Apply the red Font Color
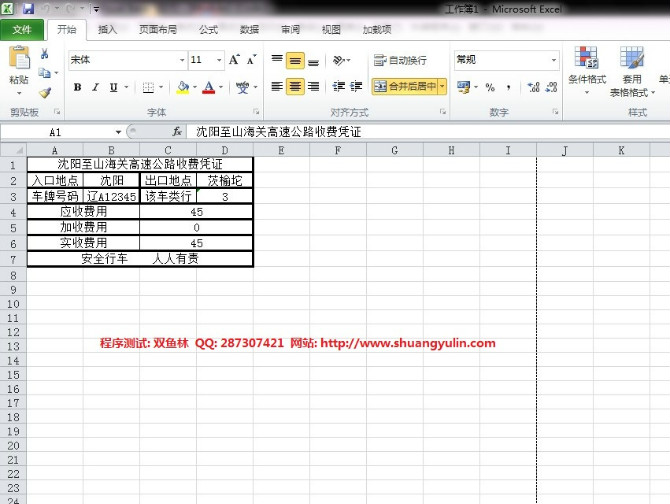The width and height of the screenshot is (670, 504). (209, 88)
